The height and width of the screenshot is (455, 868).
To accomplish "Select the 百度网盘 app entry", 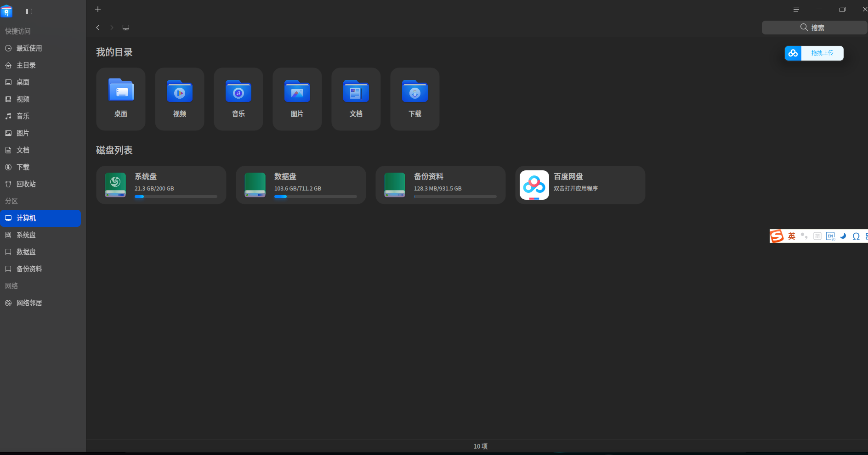I will pos(580,185).
